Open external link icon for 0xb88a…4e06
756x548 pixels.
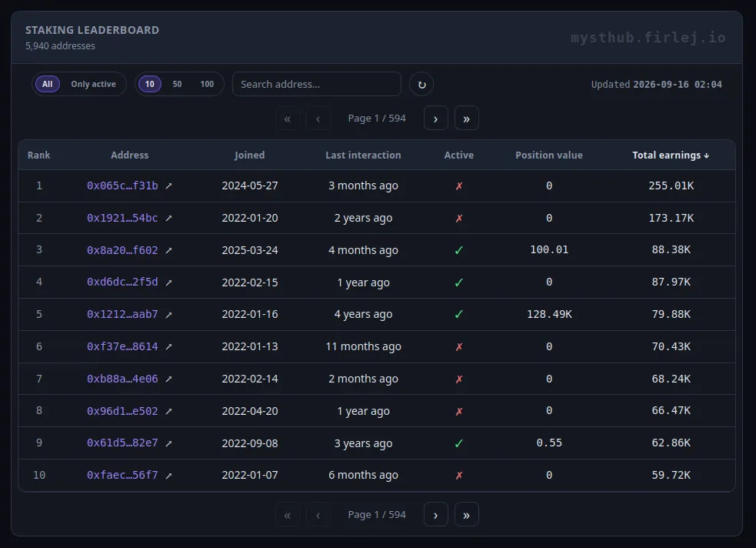(168, 379)
